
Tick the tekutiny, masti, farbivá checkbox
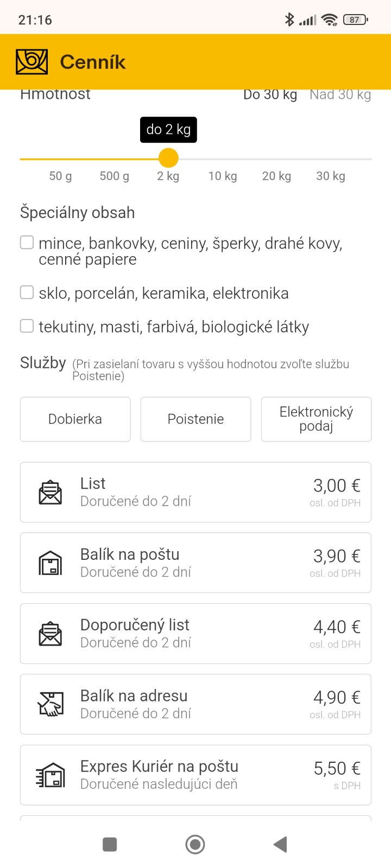coord(27,326)
